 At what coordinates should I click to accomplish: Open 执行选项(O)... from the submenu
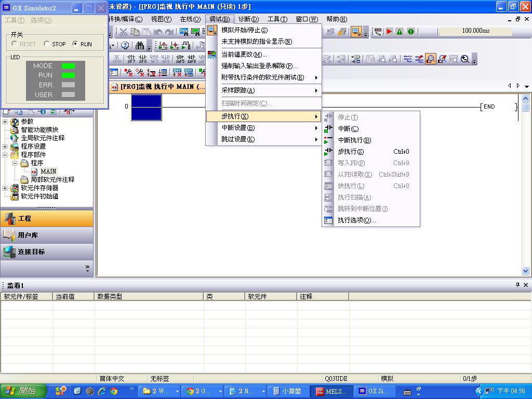point(356,220)
